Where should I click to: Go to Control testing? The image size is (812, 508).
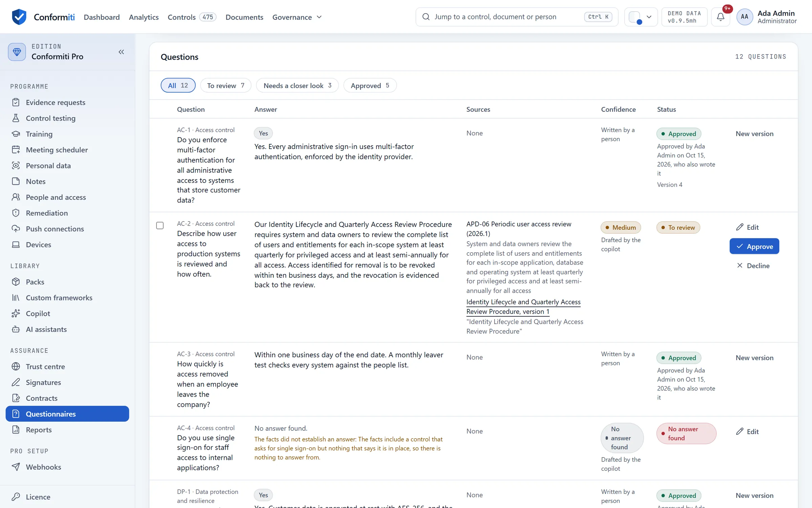67,118
